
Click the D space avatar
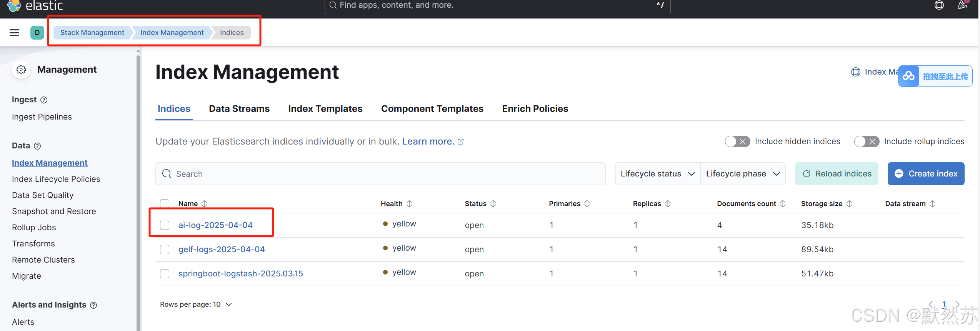[37, 33]
